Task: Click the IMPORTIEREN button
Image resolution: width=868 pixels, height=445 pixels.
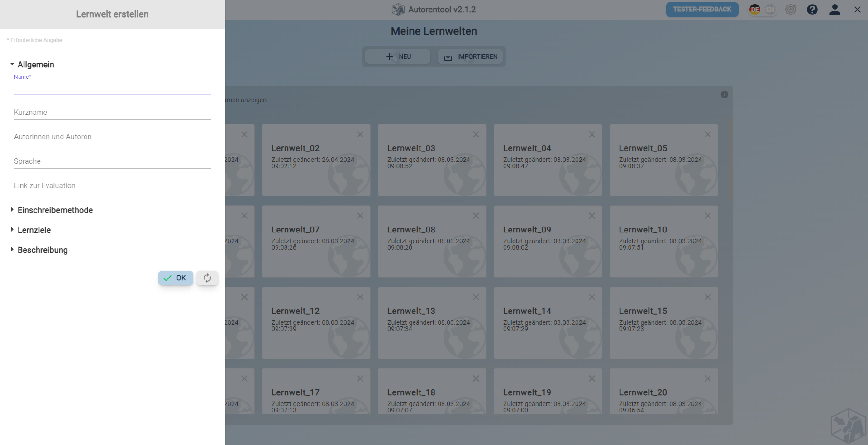Action: tap(470, 57)
